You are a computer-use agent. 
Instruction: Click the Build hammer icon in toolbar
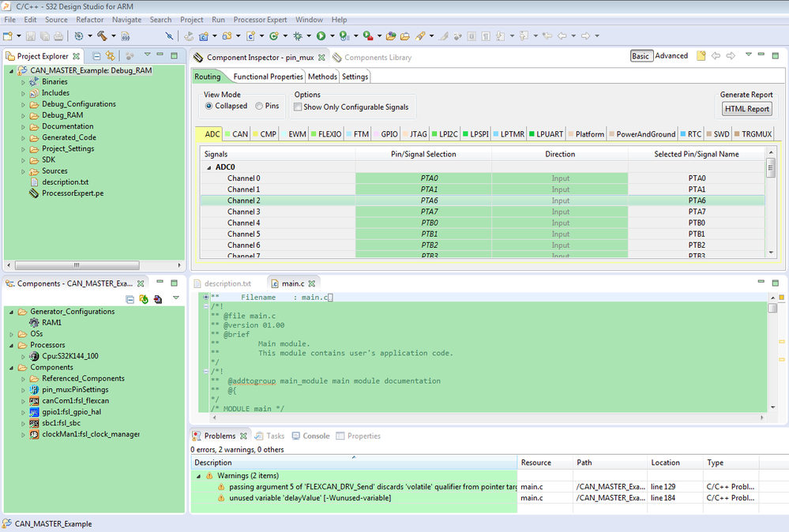[102, 36]
